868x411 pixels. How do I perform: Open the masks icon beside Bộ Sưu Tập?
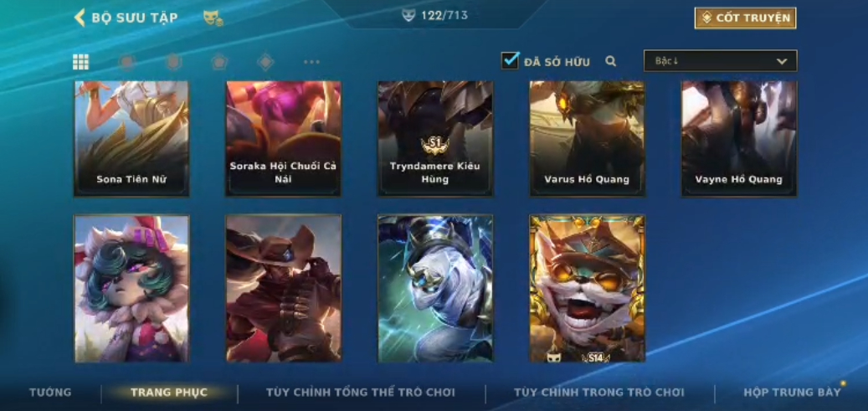(x=213, y=18)
